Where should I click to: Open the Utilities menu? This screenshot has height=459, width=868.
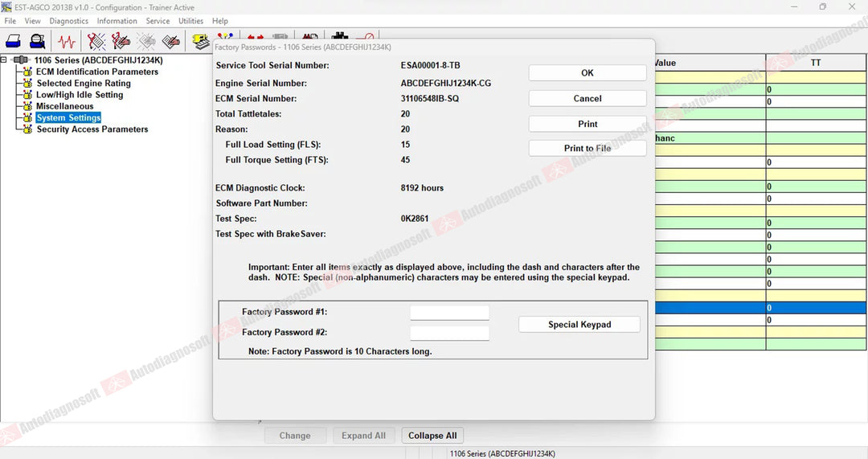point(191,21)
